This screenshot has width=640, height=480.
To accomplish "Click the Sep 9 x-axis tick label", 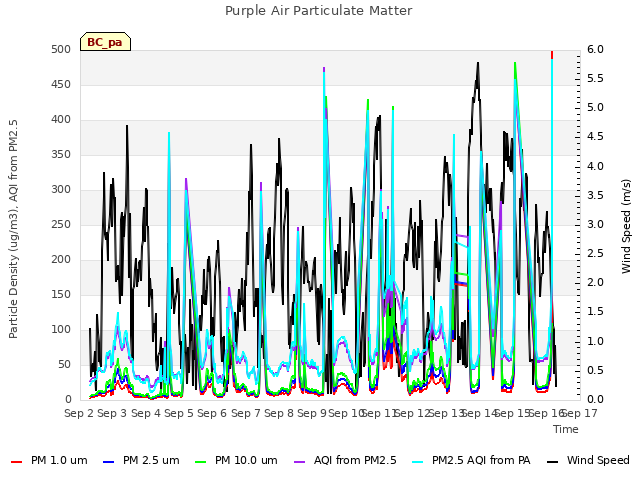I will [312, 413].
